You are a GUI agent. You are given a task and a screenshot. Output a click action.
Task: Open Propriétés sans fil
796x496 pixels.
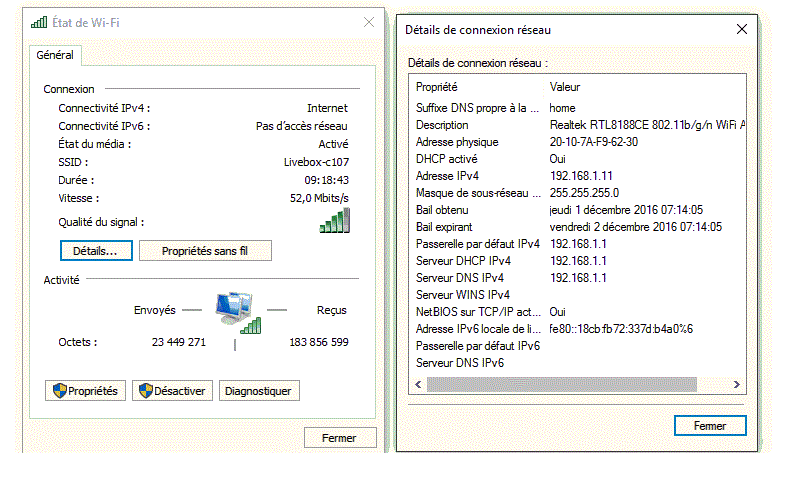click(205, 251)
